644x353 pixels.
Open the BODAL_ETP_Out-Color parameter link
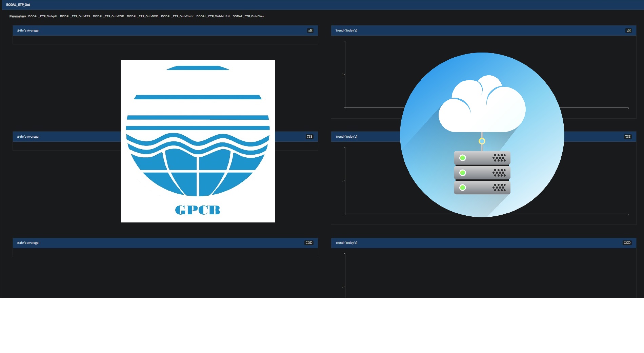tap(177, 16)
